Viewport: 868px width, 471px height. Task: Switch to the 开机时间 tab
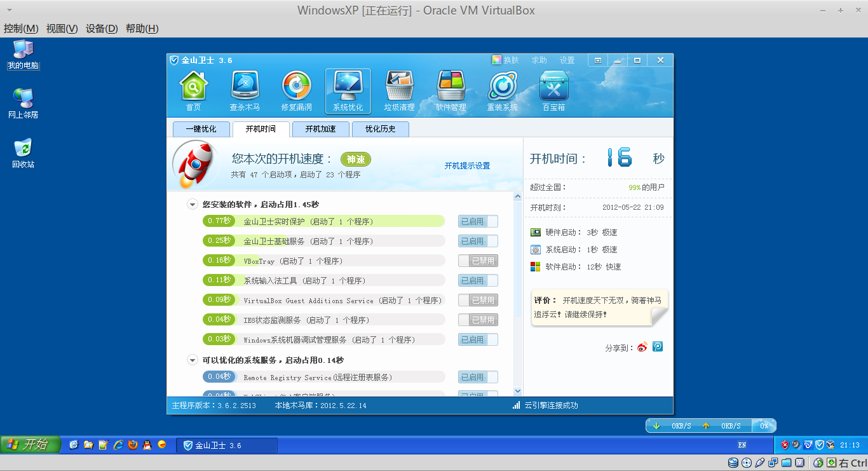[261, 129]
